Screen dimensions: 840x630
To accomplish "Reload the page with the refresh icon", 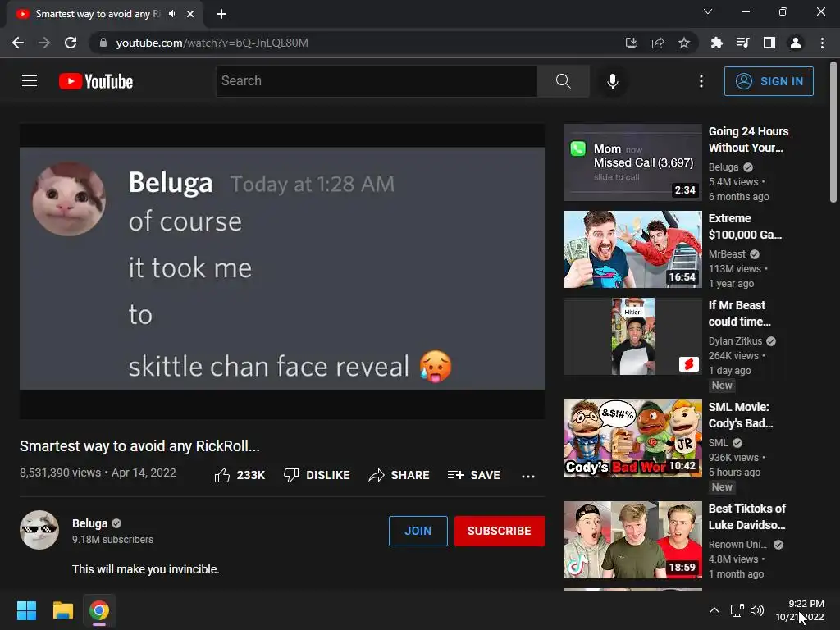I will (71, 43).
